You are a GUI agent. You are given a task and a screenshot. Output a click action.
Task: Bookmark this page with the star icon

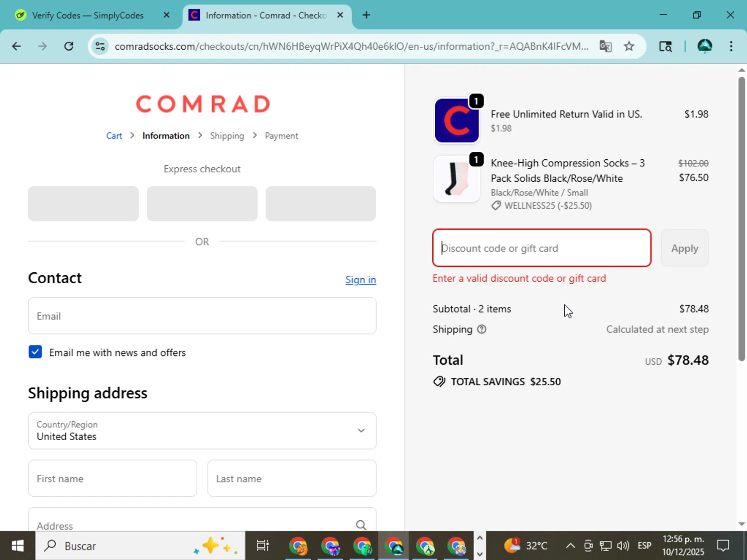(629, 46)
